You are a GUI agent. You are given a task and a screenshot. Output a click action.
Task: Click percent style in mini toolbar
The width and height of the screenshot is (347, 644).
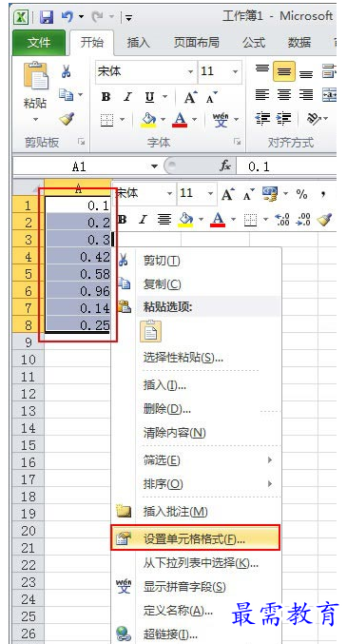point(301,194)
